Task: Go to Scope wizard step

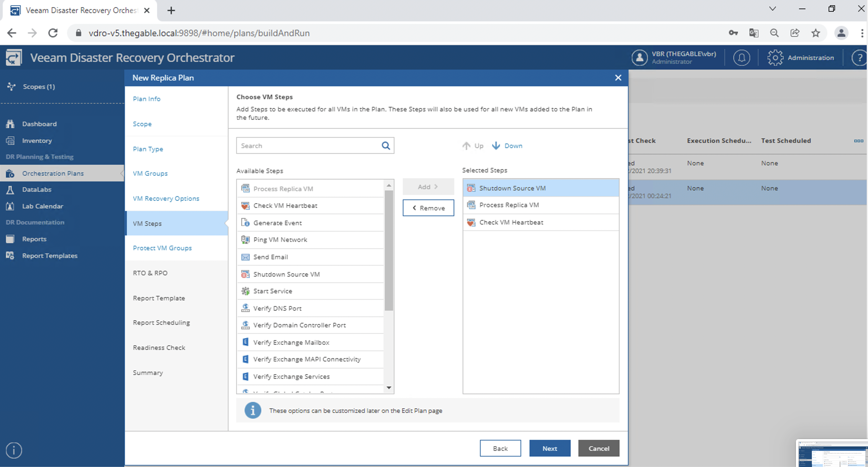Action: (142, 124)
